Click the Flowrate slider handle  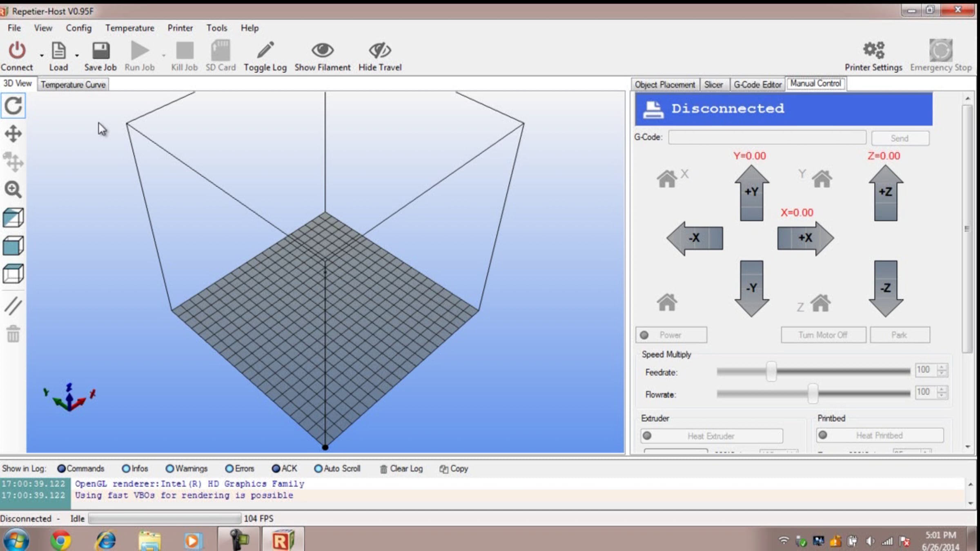813,394
